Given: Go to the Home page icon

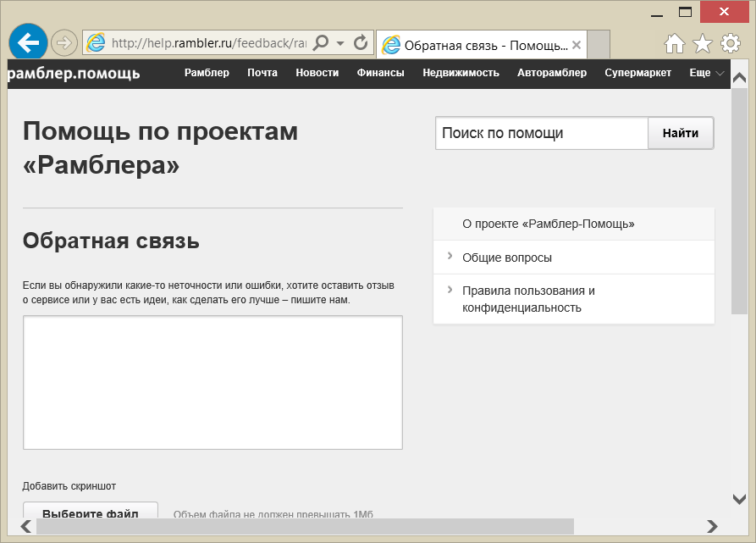Looking at the screenshot, I should (675, 43).
